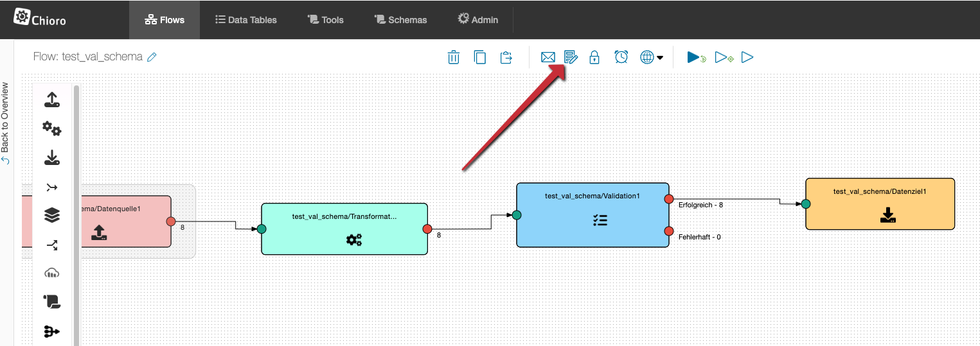This screenshot has height=346, width=980.
Task: Open the envelope notification settings icon
Action: 548,57
